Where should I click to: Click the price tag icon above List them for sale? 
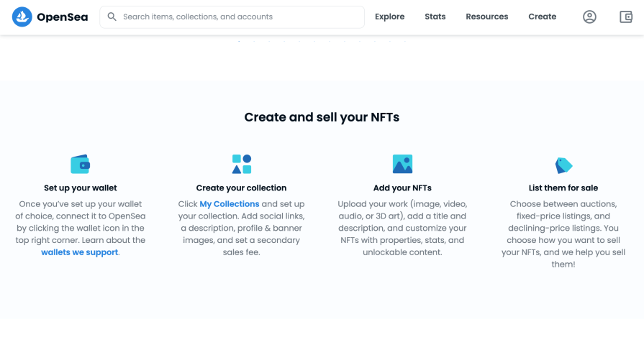tap(563, 165)
